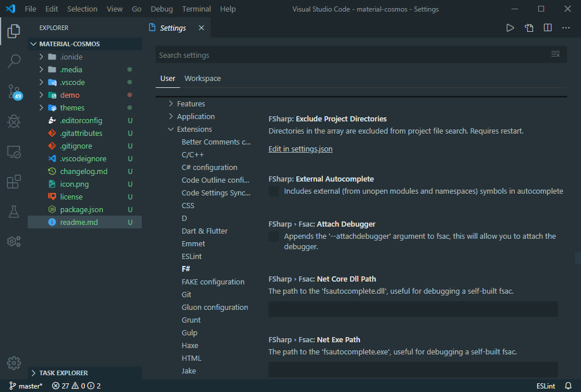Select the User settings tab
This screenshot has width=581, height=392.
click(167, 79)
